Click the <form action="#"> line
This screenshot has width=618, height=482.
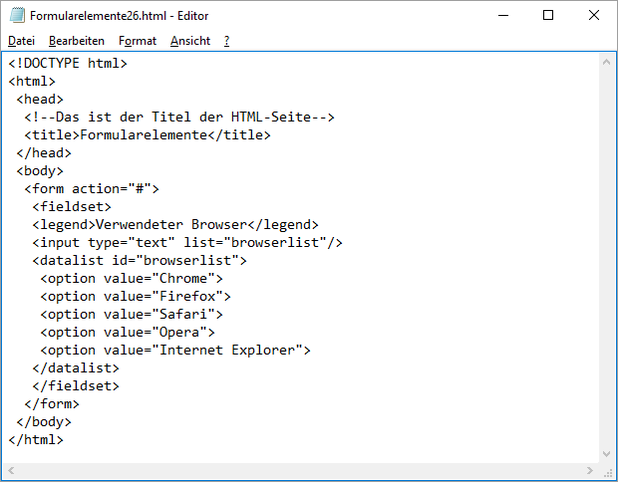(92, 189)
